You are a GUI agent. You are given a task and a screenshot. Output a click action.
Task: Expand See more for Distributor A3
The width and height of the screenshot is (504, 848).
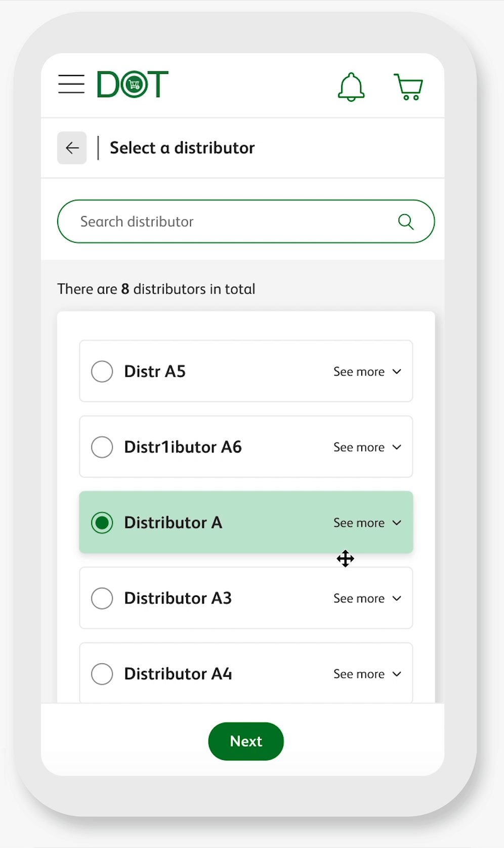pyautogui.click(x=367, y=598)
